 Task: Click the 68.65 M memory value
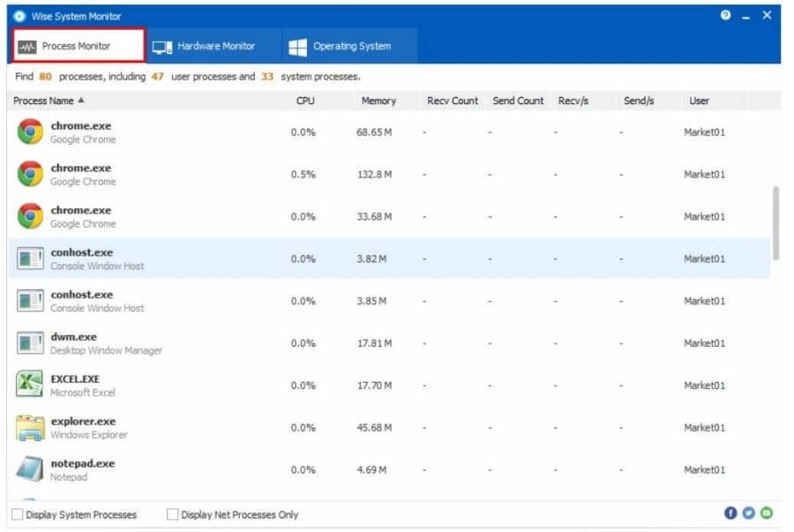(x=374, y=132)
